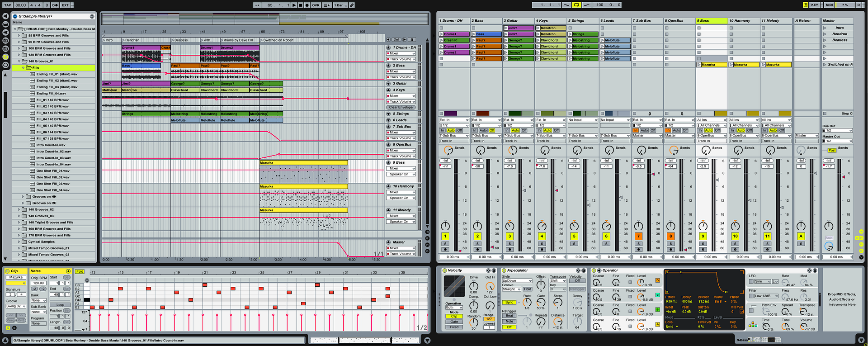Toggle track 7 orange activator button
The width and height of the screenshot is (868, 346).
[x=638, y=236]
